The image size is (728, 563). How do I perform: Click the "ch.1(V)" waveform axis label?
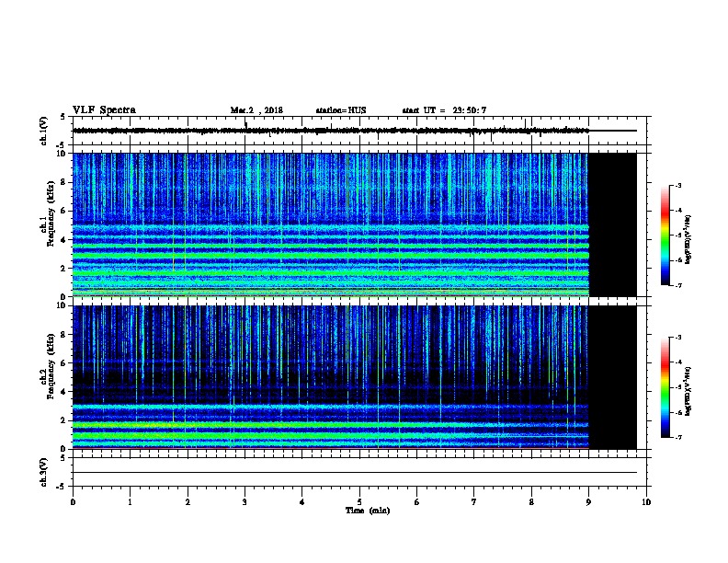tap(43, 131)
